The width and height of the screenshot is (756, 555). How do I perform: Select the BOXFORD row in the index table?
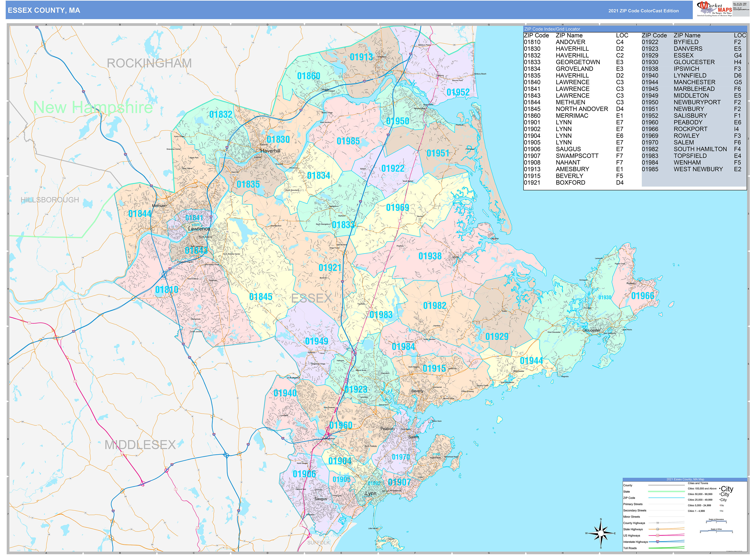574,183
